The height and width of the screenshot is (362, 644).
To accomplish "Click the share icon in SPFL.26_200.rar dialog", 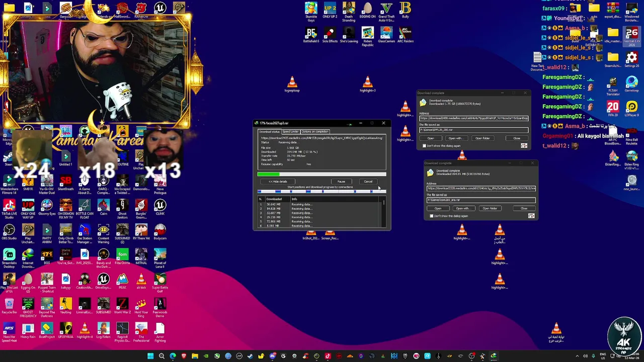I will pos(524,146).
